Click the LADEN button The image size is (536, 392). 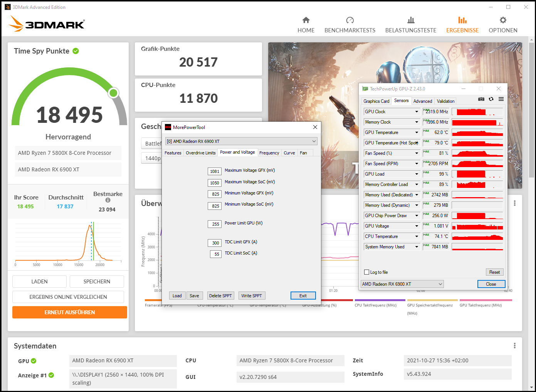[39, 281]
